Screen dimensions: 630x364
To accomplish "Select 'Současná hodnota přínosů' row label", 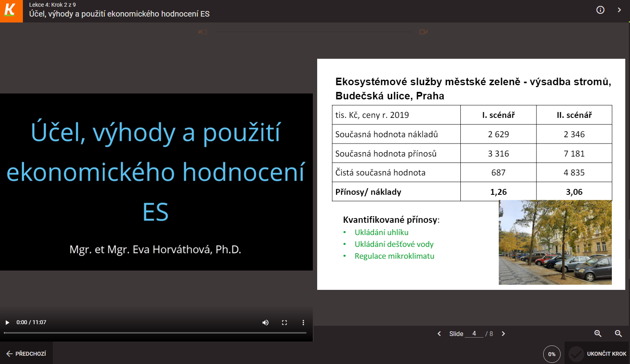I will tap(386, 154).
